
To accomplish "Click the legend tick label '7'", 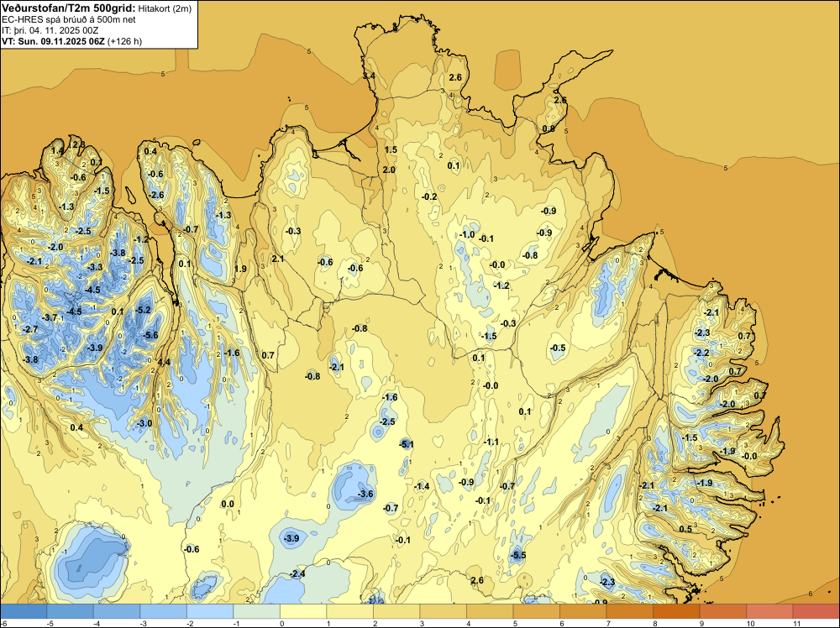I will (x=608, y=623).
